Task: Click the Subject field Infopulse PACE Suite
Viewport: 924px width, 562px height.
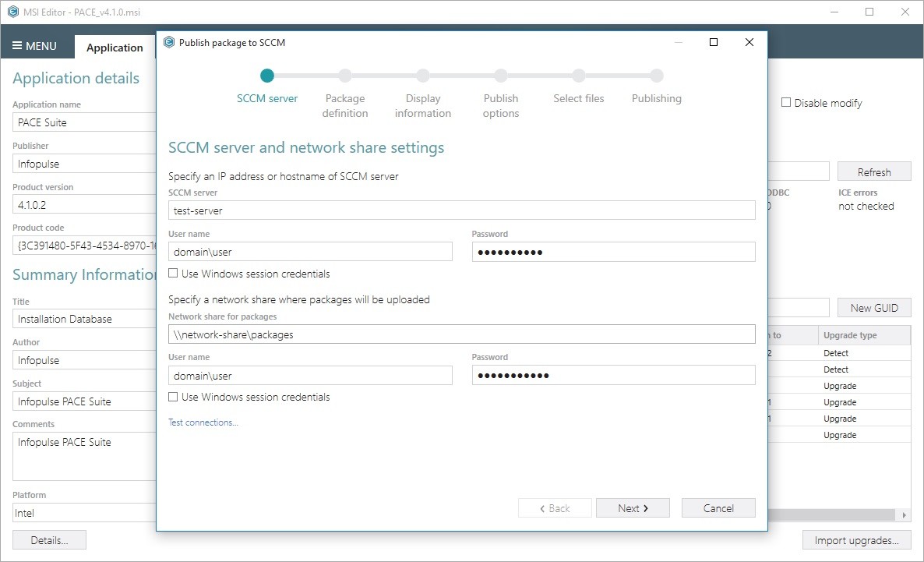Action: point(84,401)
